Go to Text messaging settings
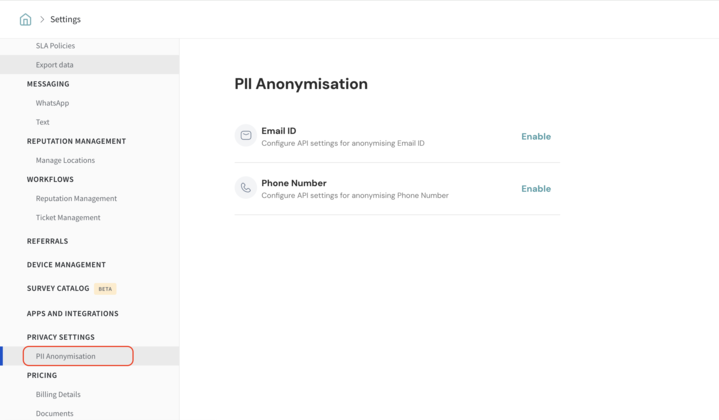719x420 pixels. 43,122
